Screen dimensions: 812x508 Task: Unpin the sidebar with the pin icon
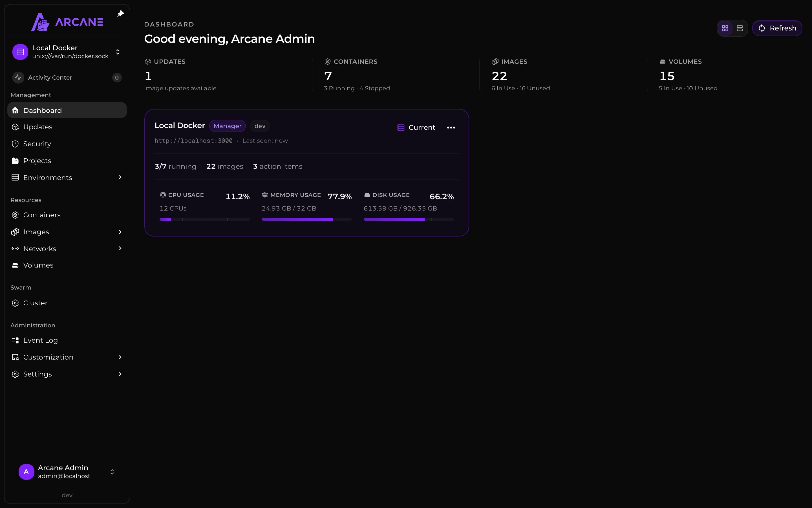coord(120,14)
